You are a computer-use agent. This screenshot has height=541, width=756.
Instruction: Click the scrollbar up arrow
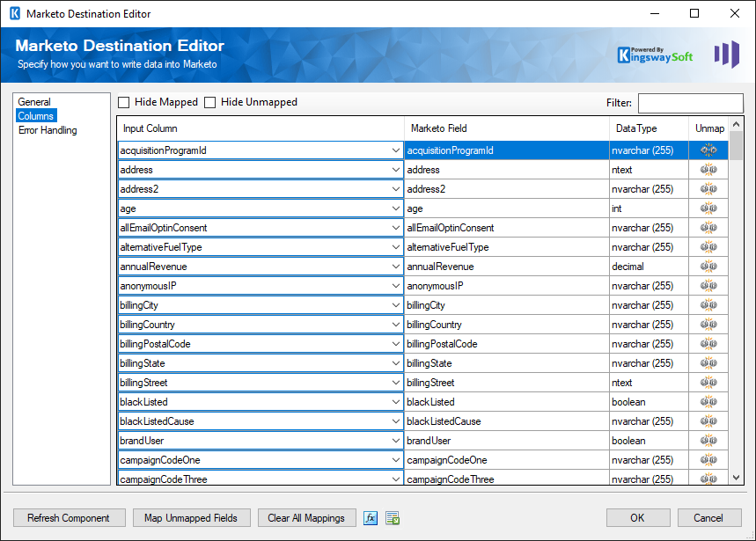(736, 124)
